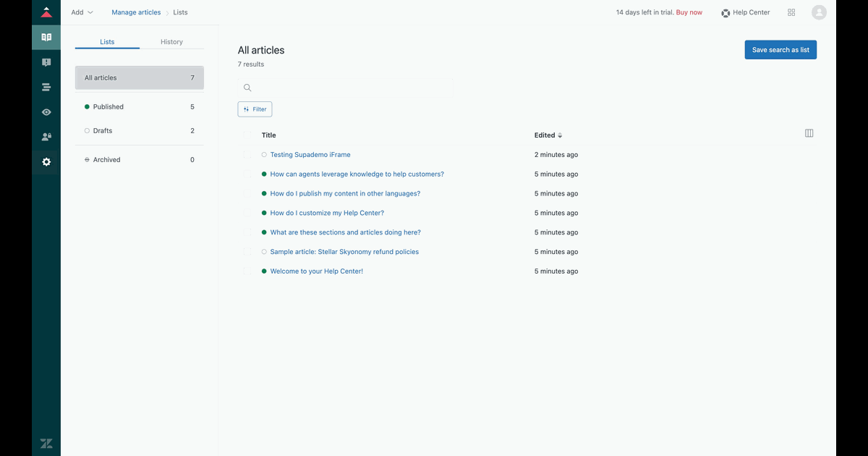
Task: Open How do I publish my content article
Action: pos(345,194)
